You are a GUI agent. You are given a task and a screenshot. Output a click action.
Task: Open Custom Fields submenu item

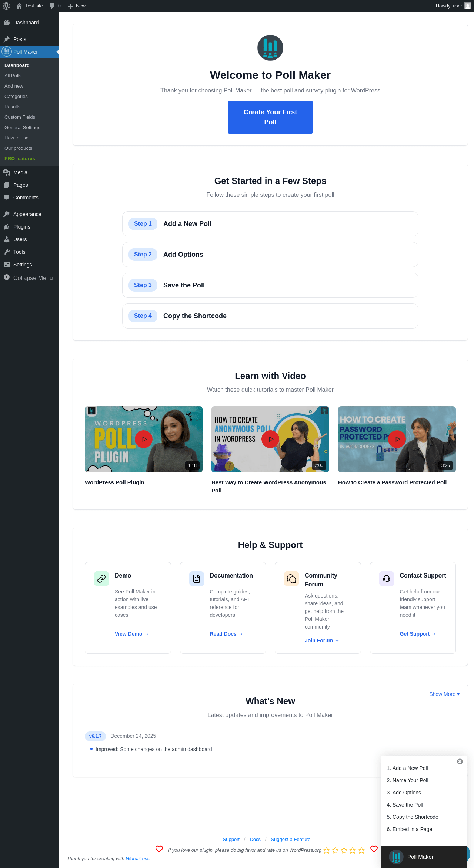click(30, 117)
